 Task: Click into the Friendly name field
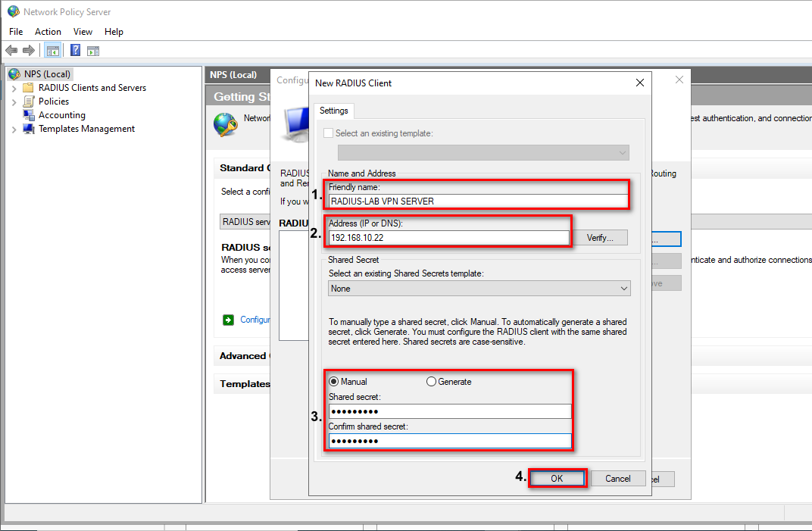pos(478,201)
